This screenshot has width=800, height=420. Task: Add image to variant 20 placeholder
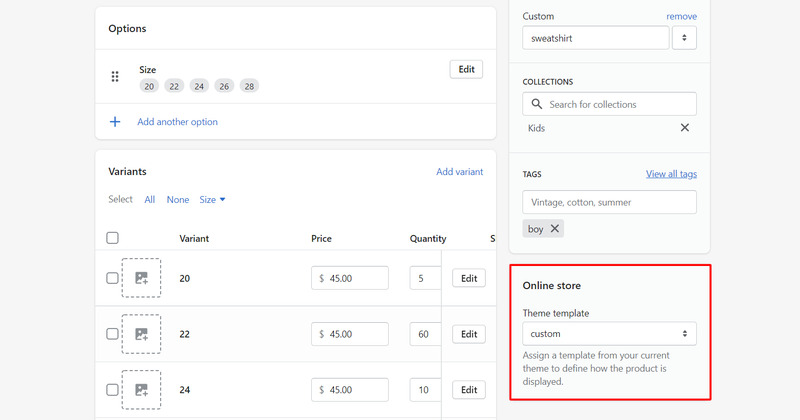(x=141, y=278)
